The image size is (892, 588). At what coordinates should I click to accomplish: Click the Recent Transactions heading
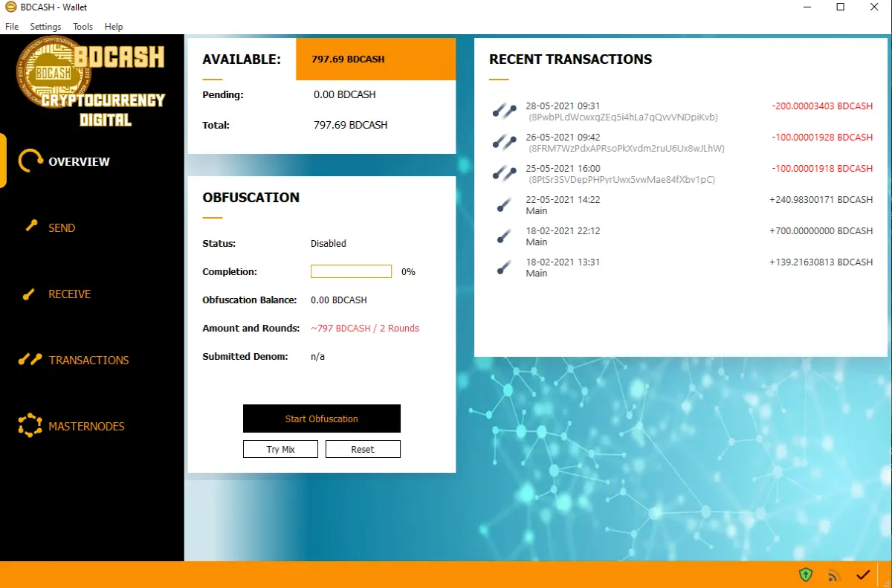tap(570, 59)
